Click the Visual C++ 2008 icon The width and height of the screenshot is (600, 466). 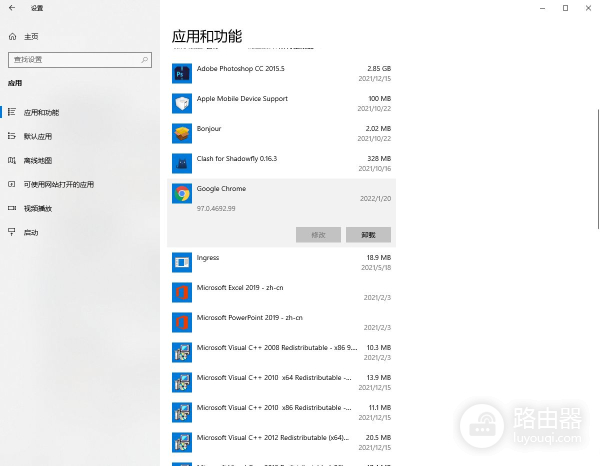[x=182, y=352]
